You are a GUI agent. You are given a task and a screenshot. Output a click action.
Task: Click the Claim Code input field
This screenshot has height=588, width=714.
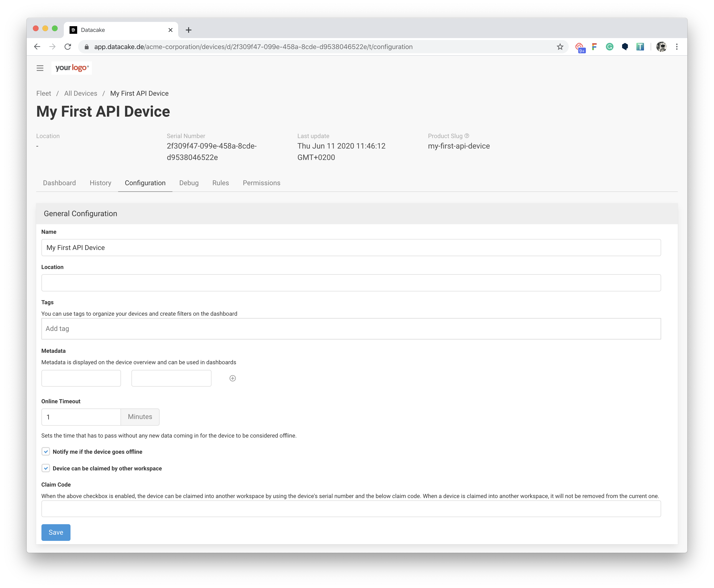pyautogui.click(x=351, y=509)
